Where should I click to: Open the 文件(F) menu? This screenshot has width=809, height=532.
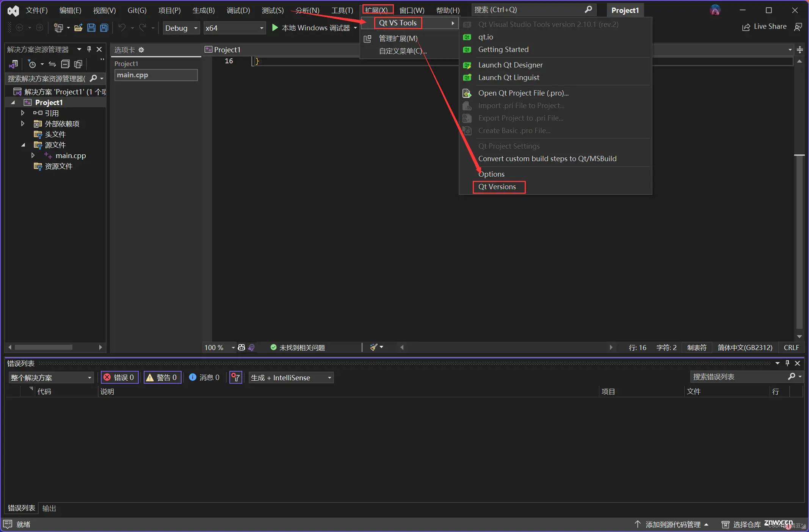37,10
